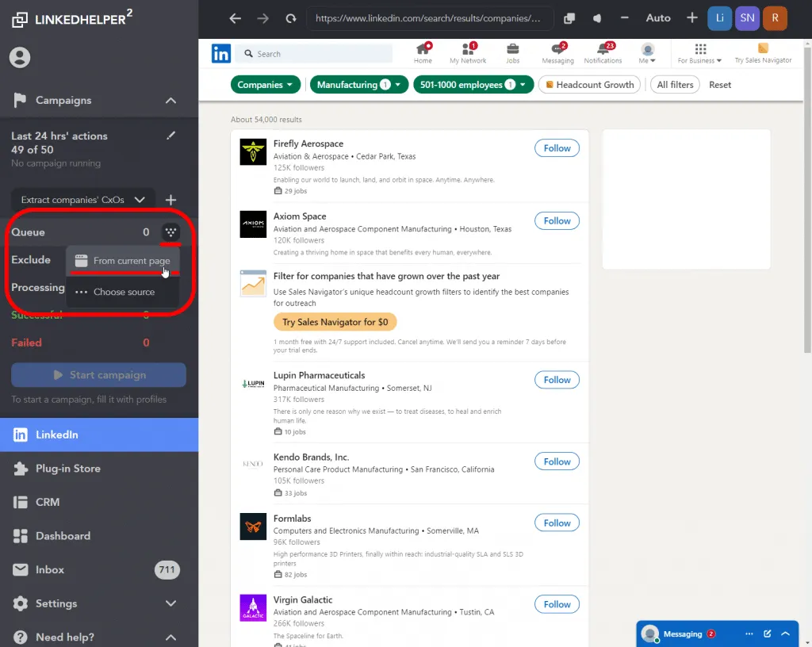Follow Kendo Brands, Inc.

557,461
